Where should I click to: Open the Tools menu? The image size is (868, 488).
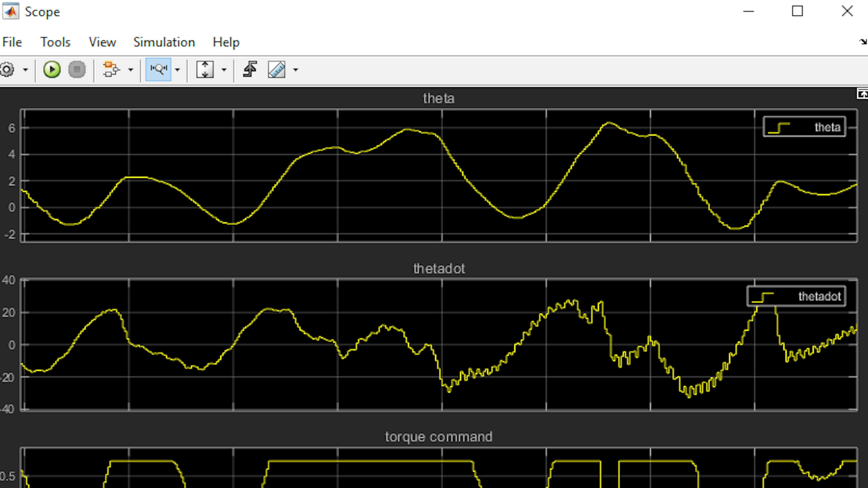click(x=55, y=42)
